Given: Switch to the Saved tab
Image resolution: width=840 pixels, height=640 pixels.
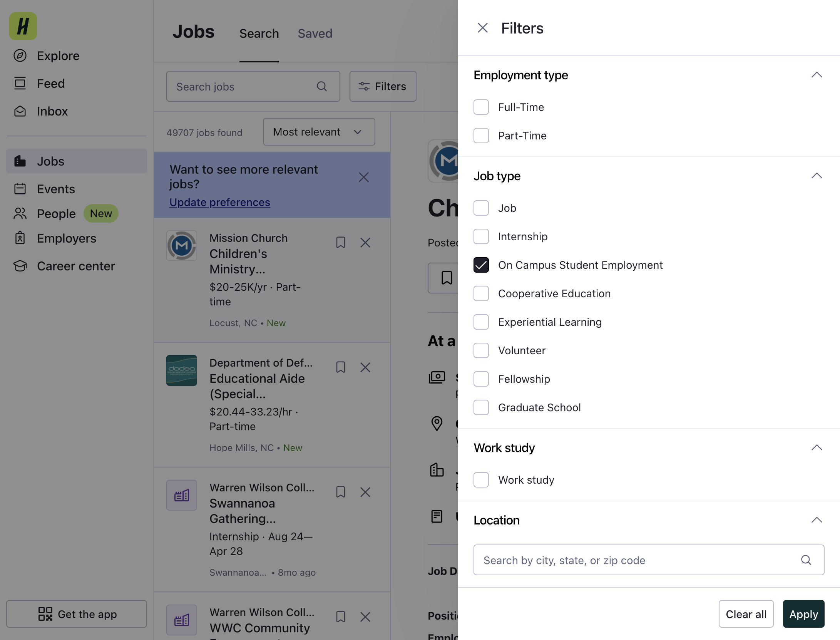Looking at the screenshot, I should (x=315, y=34).
